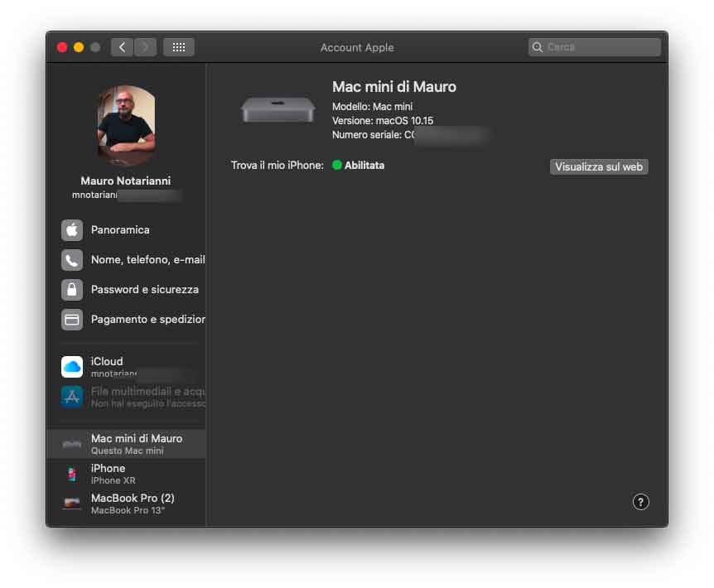Click the phone icon for contact details
714x588 pixels.
pyautogui.click(x=72, y=260)
